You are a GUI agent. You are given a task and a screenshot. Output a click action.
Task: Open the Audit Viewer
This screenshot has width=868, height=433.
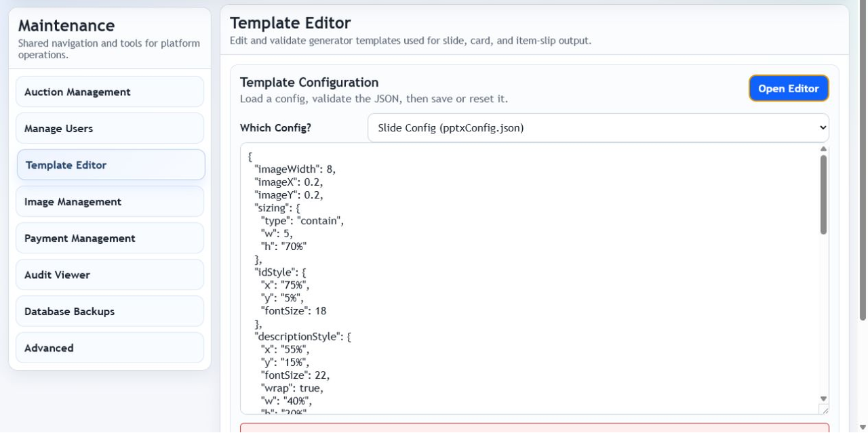[110, 274]
